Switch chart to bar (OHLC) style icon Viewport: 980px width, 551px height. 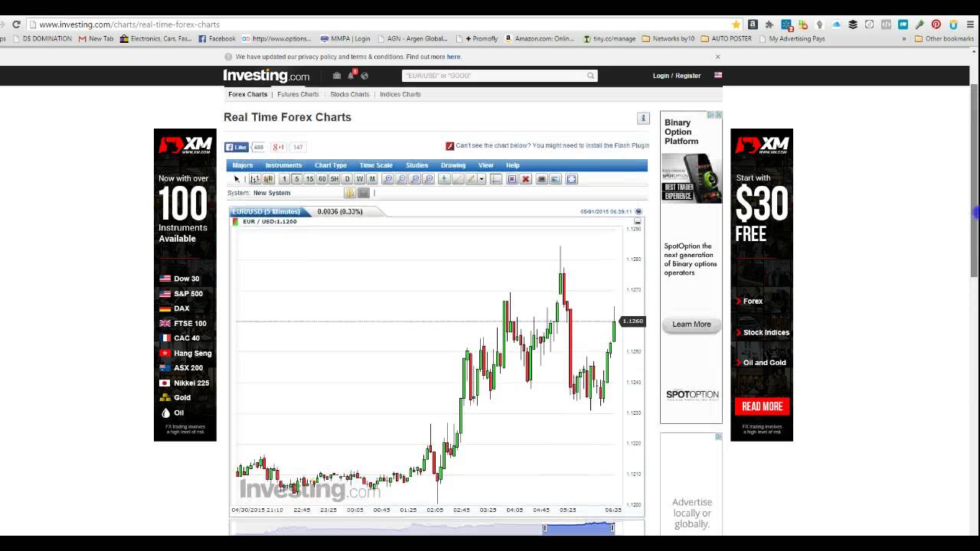click(x=255, y=179)
